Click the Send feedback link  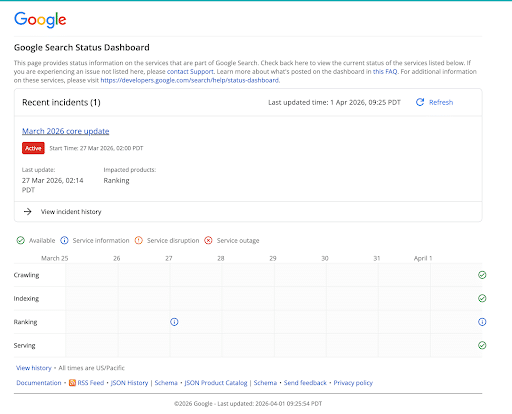pyautogui.click(x=305, y=383)
